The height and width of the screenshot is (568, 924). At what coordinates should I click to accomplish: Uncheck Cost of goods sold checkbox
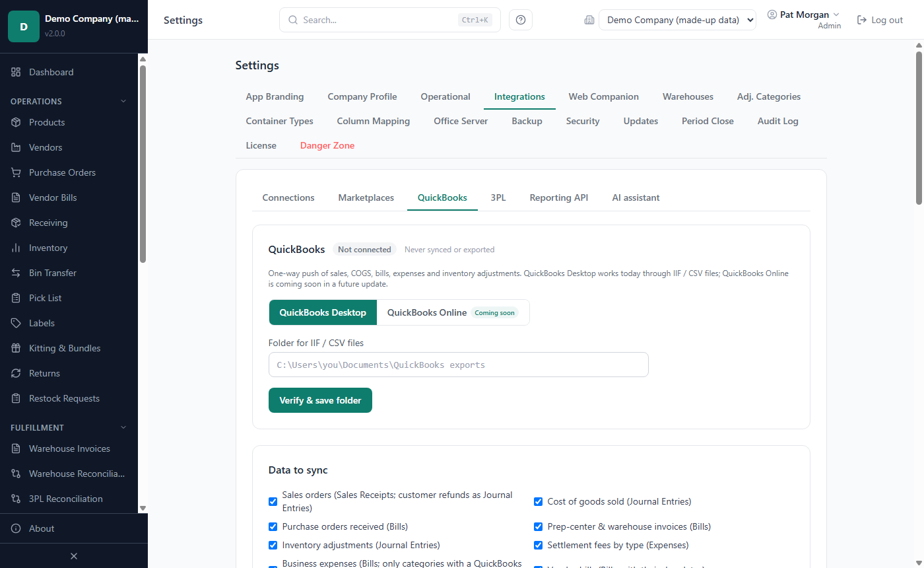pyautogui.click(x=538, y=501)
